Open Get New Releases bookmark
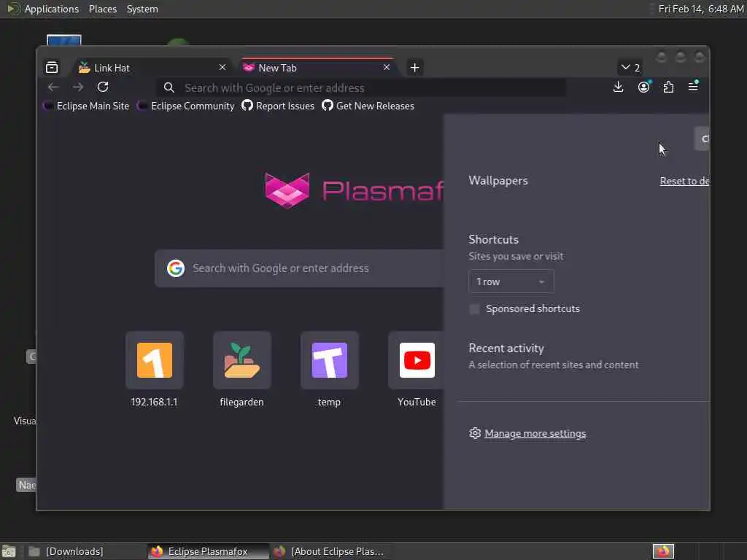747x560 pixels. [x=368, y=106]
